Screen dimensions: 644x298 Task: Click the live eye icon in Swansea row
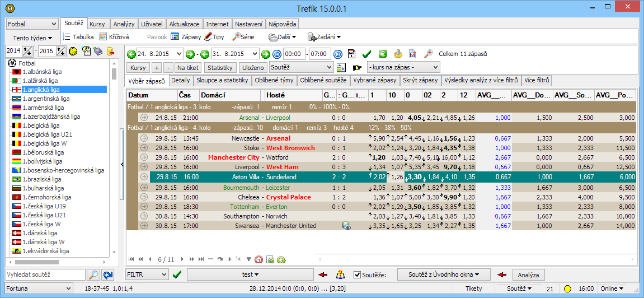click(x=347, y=226)
